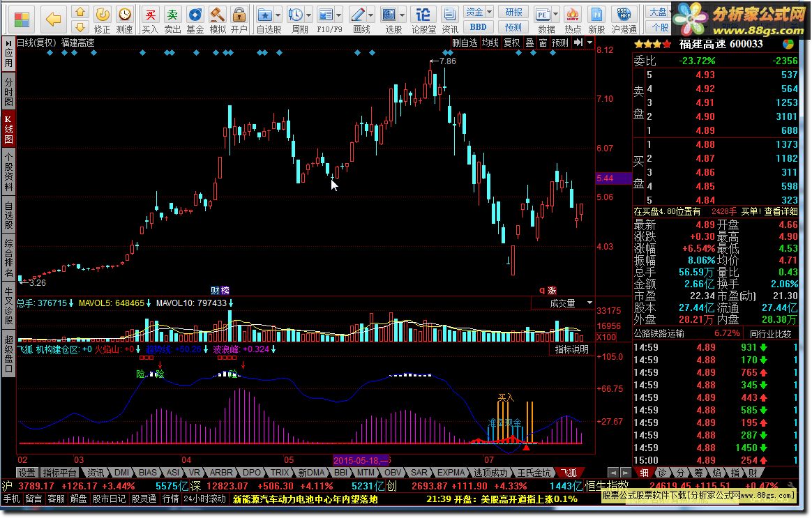Click the 预测 button in the main toolbar

513,27
